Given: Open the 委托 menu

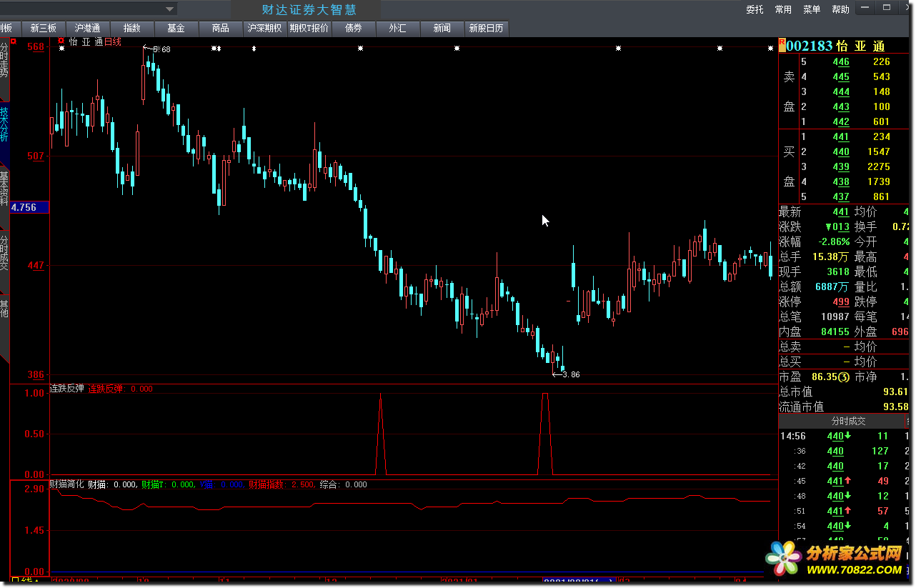Looking at the screenshot, I should pos(755,9).
